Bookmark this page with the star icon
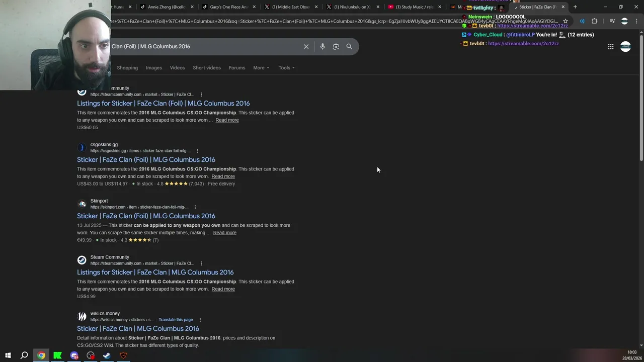Viewport: 644px width, 362px height. 566,21
